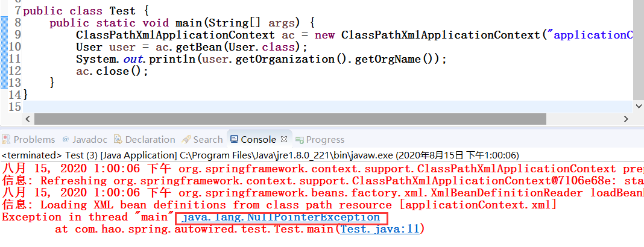Click the 'main(String[] args)' method signature

click(x=239, y=22)
